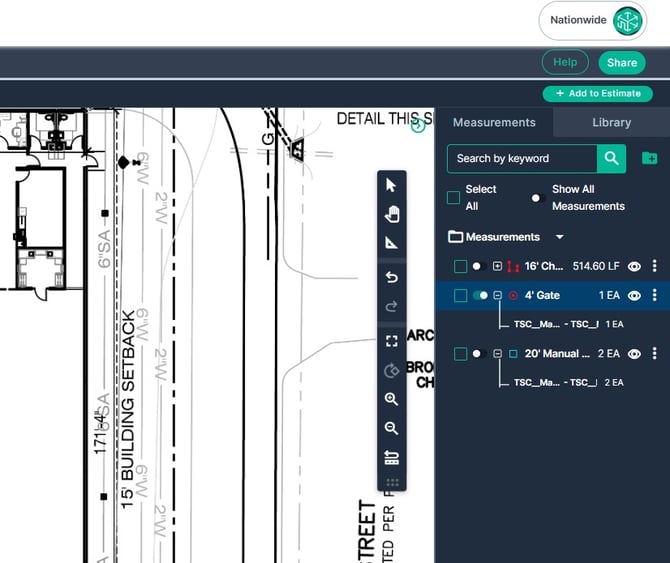Check the 16' Ch... measurement checkbox
The height and width of the screenshot is (563, 670).
460,266
